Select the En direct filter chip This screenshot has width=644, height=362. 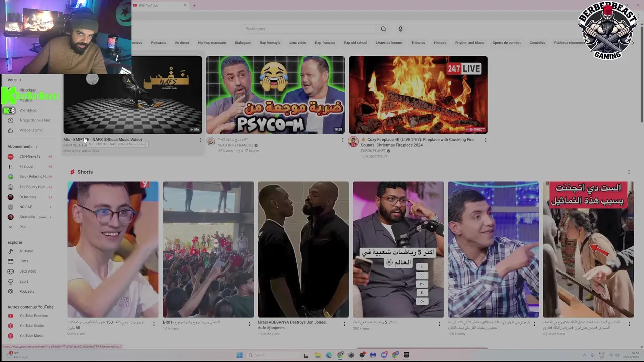182,43
